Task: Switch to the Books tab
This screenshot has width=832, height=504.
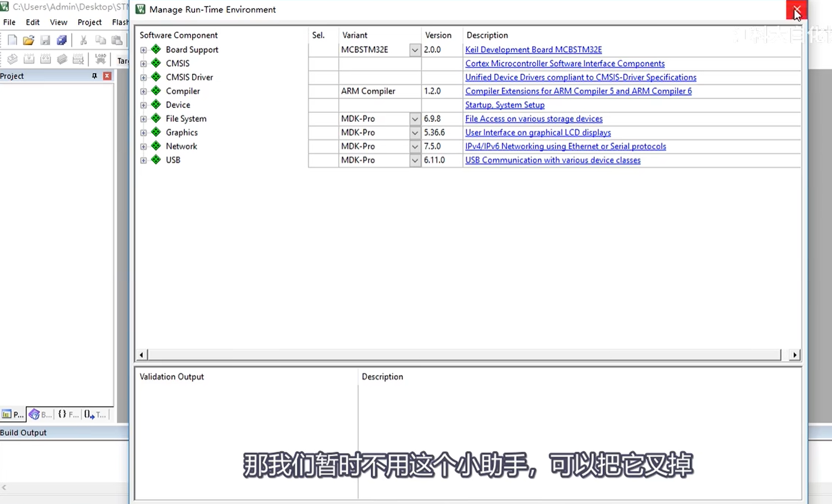Action: coord(40,414)
